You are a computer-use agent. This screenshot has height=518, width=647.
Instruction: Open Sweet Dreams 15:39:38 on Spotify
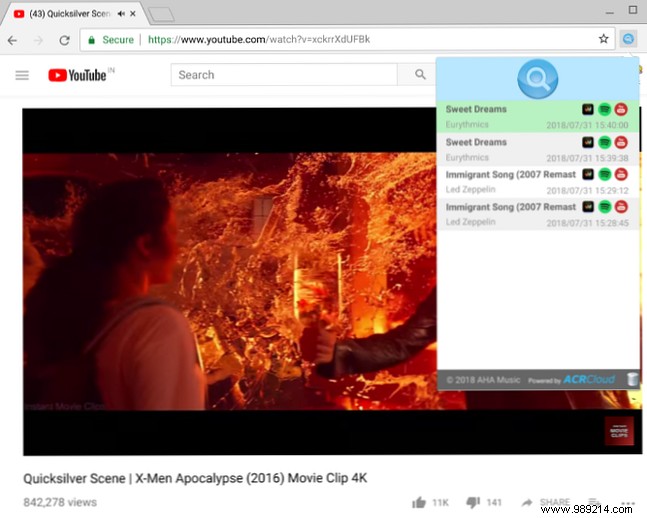(x=604, y=142)
